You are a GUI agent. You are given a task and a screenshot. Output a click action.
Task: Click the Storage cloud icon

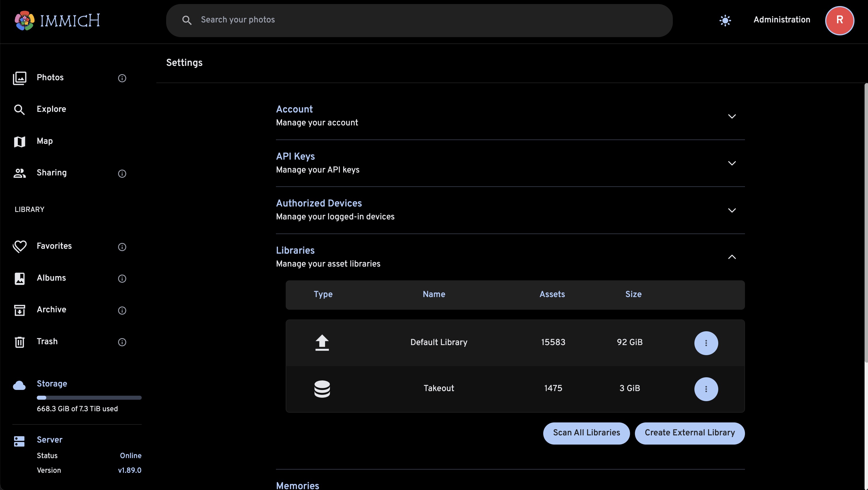[19, 385]
